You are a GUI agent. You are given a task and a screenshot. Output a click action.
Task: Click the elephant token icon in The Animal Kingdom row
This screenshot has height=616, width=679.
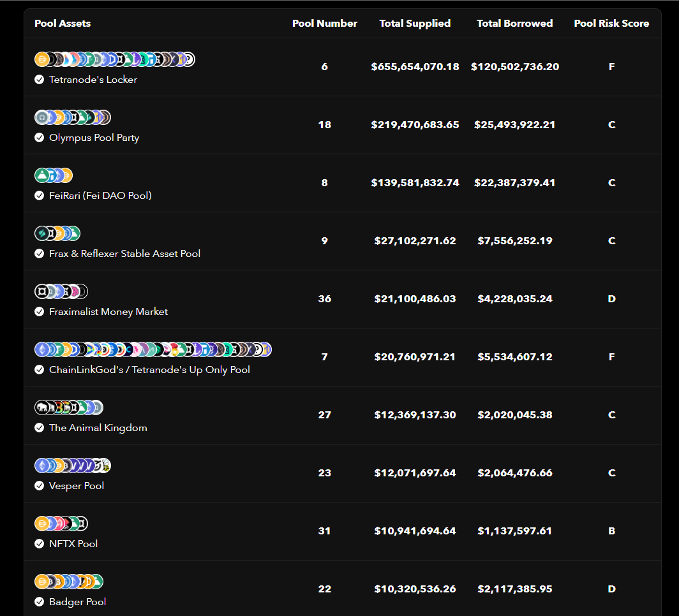41,407
